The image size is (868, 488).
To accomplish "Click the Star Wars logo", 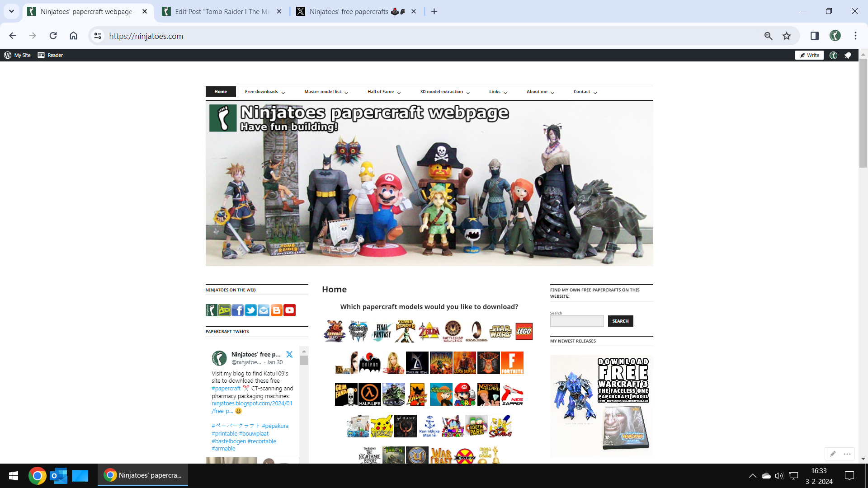I will (500, 331).
